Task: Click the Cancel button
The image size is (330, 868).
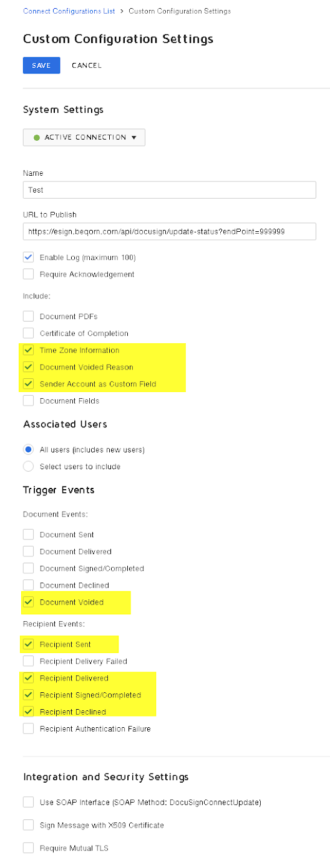Action: point(86,65)
